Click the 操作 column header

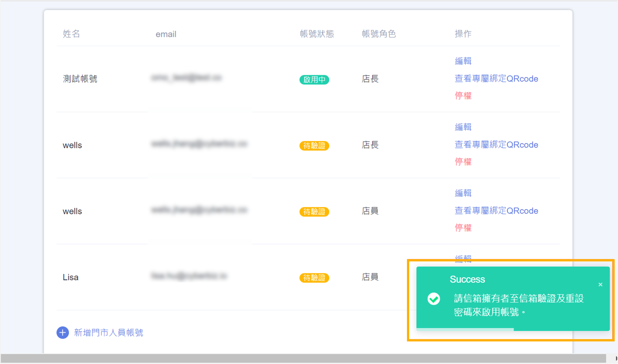click(463, 34)
